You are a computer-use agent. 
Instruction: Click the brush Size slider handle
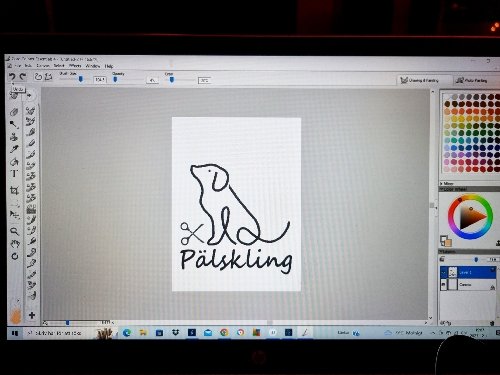pos(80,79)
